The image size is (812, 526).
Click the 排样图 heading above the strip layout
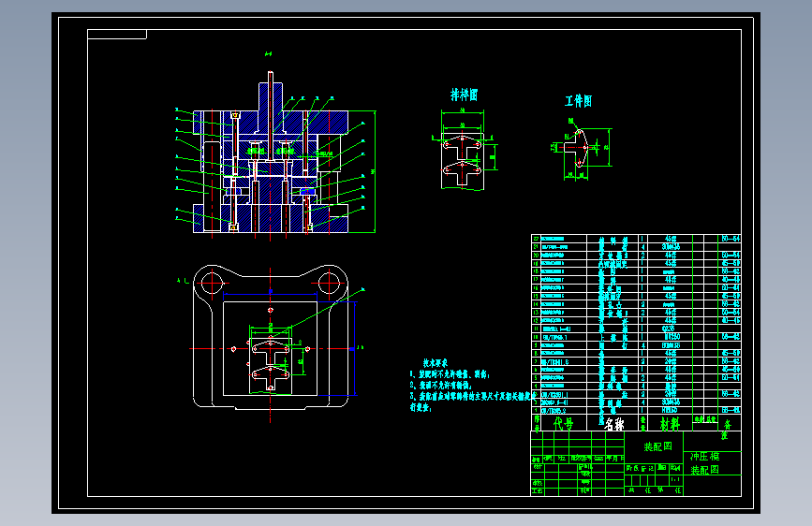click(464, 95)
